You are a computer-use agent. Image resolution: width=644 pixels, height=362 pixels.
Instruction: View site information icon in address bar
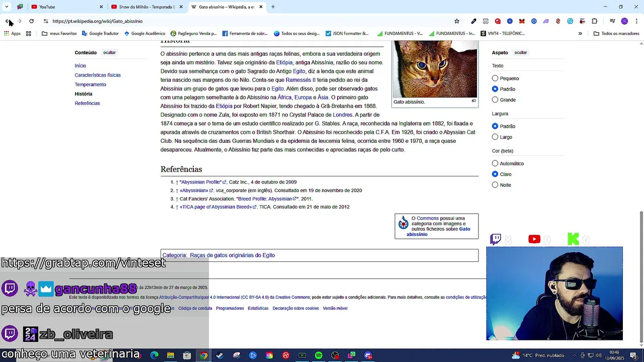(46, 21)
